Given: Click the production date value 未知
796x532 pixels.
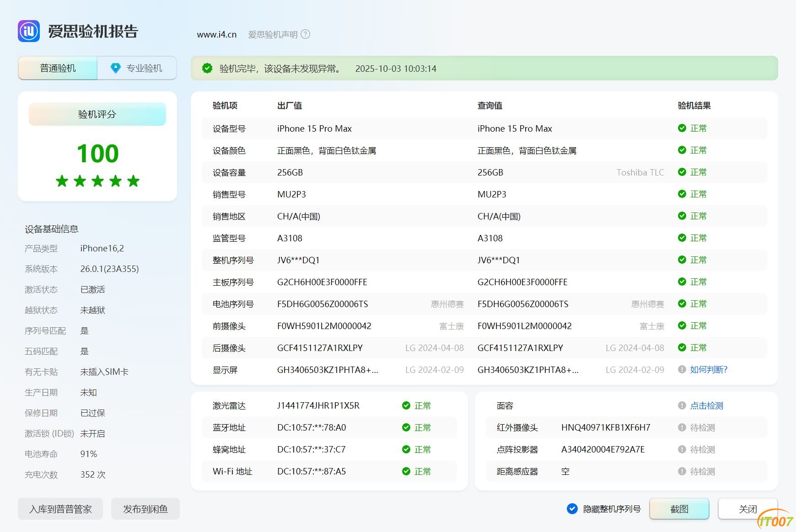Looking at the screenshot, I should pyautogui.click(x=88, y=393).
